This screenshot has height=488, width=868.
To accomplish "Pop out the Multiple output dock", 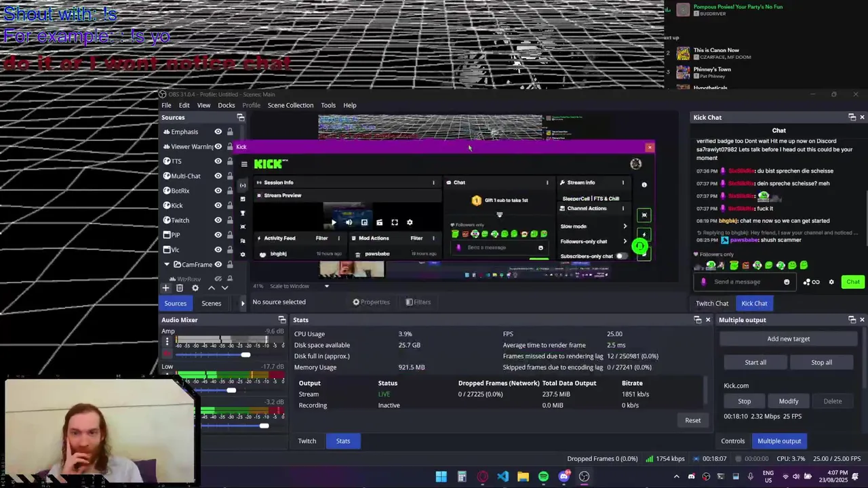I will pyautogui.click(x=852, y=320).
